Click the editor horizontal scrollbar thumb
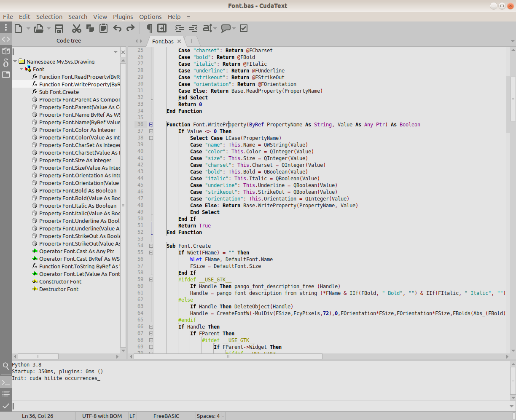 228,356
